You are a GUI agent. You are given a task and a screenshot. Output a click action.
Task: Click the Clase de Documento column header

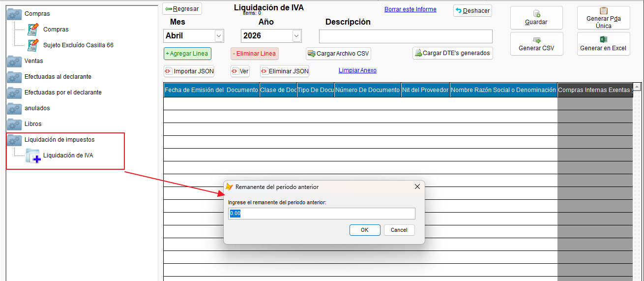click(278, 90)
